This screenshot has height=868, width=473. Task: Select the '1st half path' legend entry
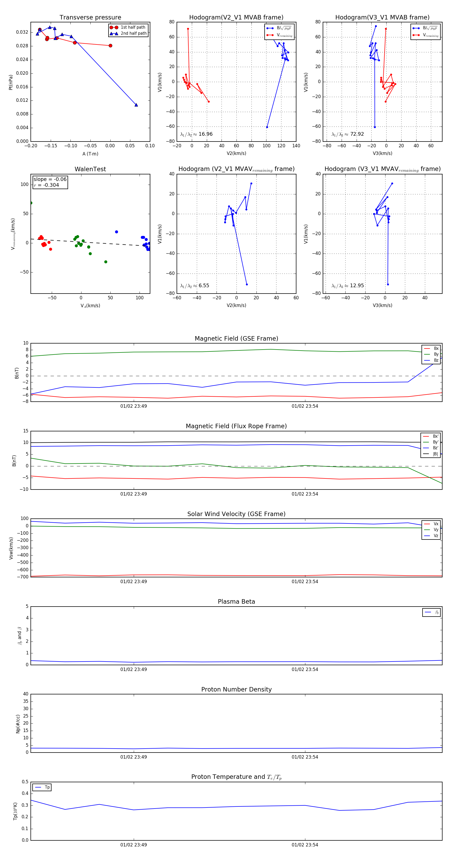[x=128, y=27]
